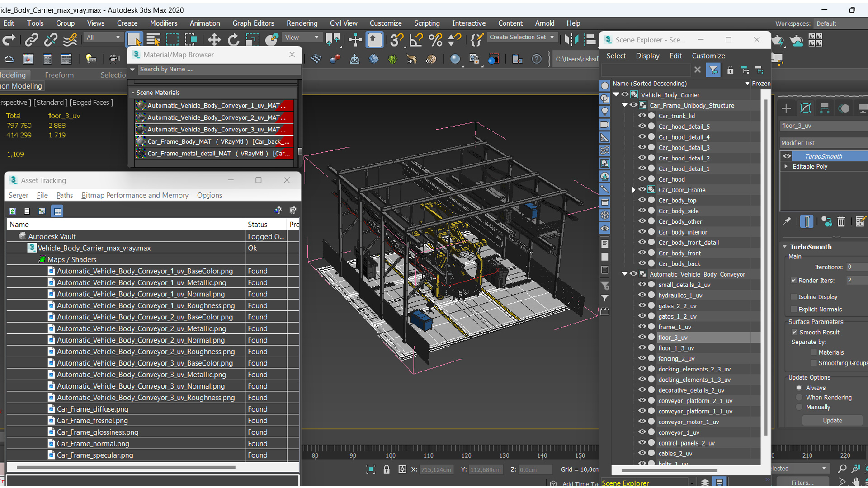Click the Unlink Selection tool
Screen dimensions: 868x488
click(51, 40)
